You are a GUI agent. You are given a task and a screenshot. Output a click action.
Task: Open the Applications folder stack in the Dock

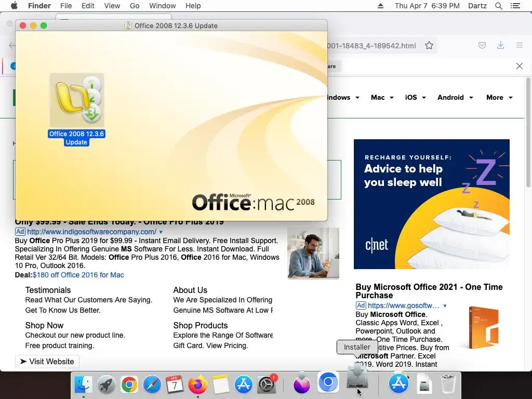click(x=398, y=383)
